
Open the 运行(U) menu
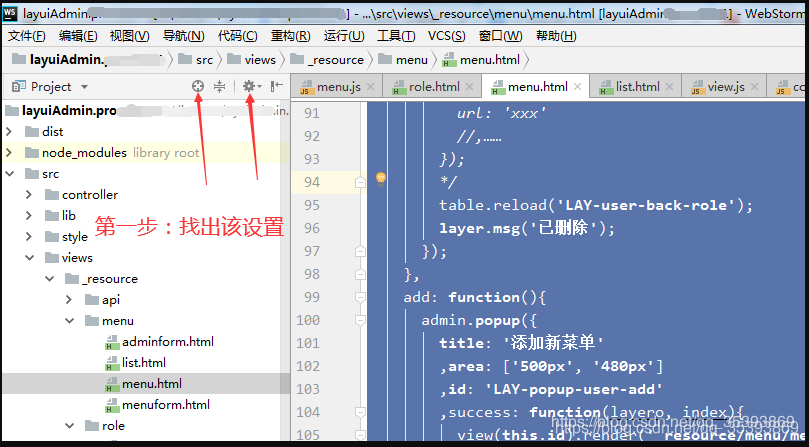[344, 36]
